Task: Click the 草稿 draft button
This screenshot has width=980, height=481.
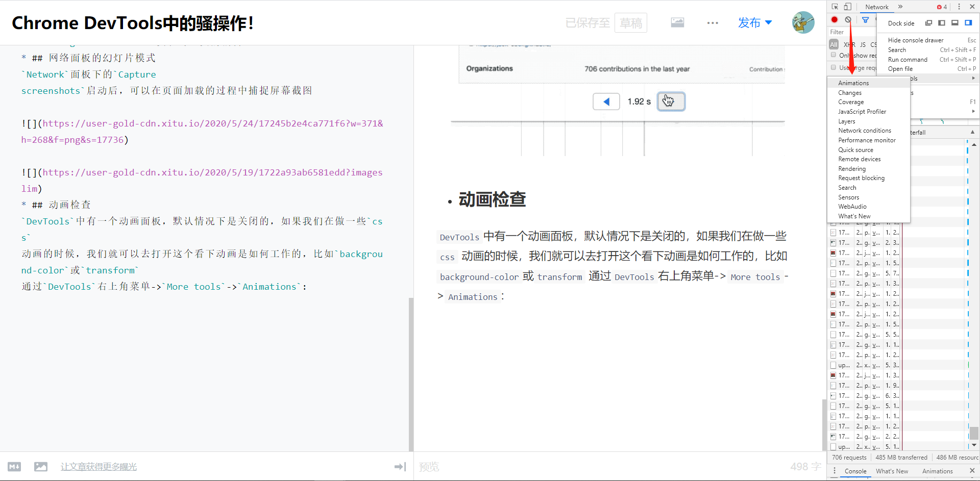Action: (x=631, y=23)
